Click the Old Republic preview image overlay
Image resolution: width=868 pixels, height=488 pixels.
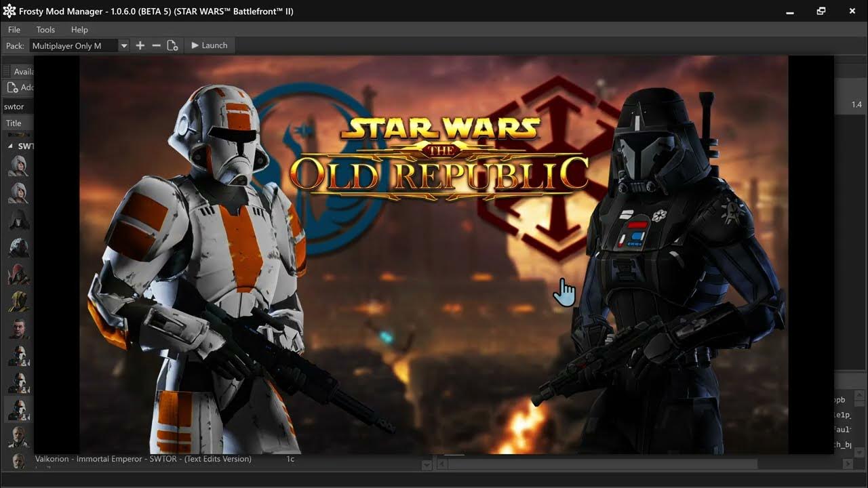(x=434, y=254)
